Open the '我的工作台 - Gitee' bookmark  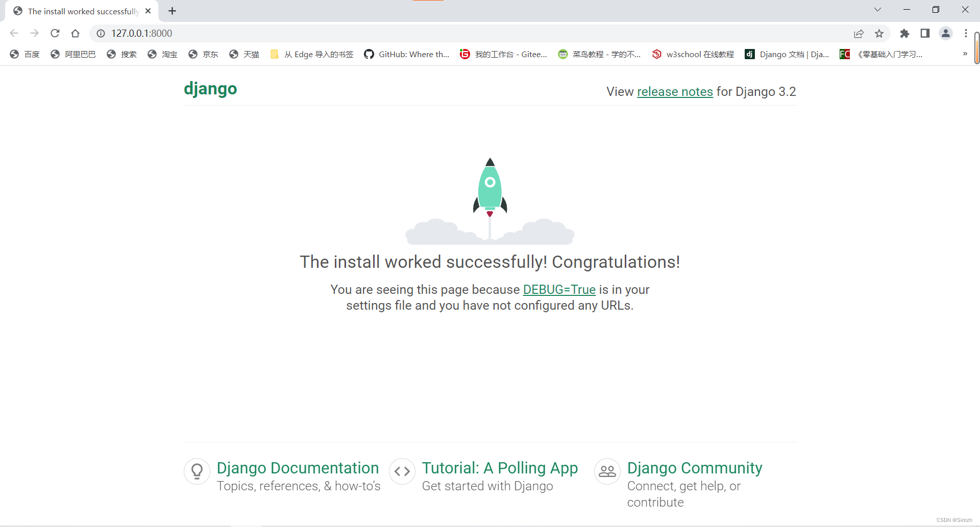[x=503, y=54]
